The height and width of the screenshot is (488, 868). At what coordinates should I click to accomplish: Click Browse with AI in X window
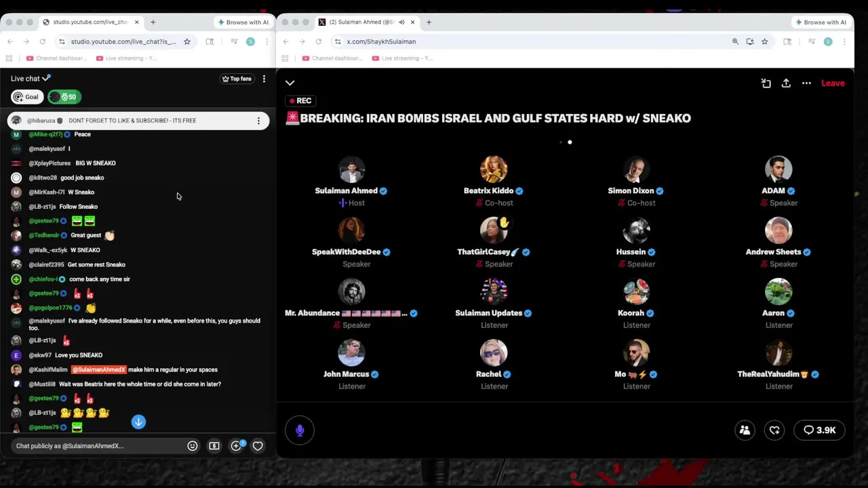[x=821, y=22]
